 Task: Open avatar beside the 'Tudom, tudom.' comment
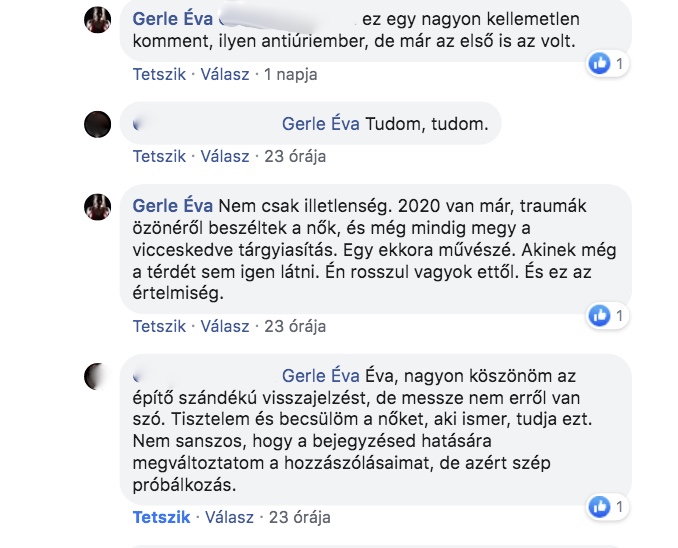(97, 124)
